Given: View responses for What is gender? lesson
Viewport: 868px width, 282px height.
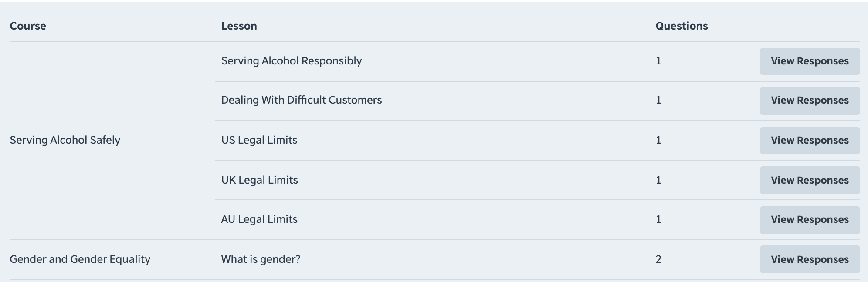Looking at the screenshot, I should point(809,259).
